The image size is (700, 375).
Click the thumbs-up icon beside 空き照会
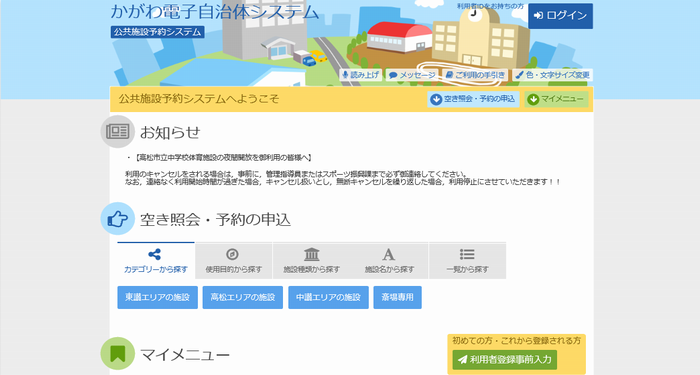click(117, 219)
